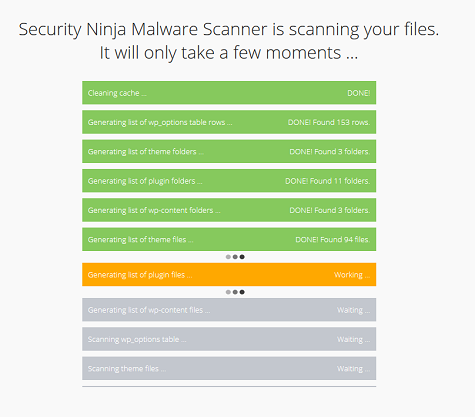Select the wp_options table rows list step
This screenshot has width=475, height=417.
point(229,122)
